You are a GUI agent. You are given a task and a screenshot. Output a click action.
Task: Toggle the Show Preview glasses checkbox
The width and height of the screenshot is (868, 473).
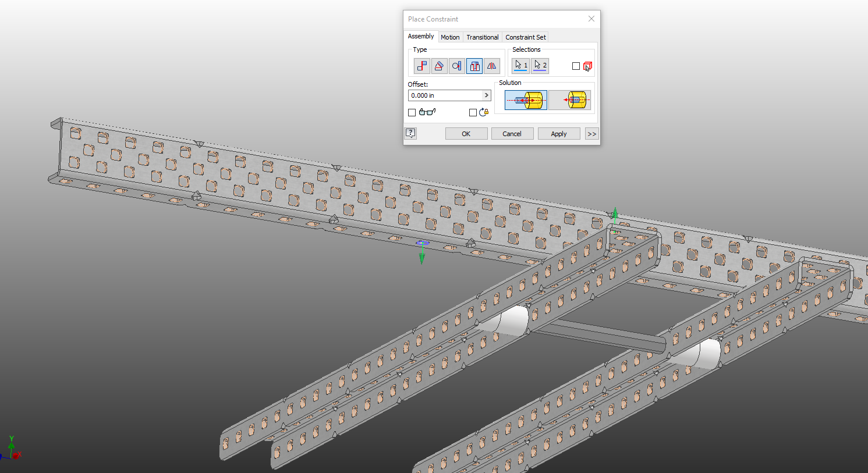coord(412,112)
